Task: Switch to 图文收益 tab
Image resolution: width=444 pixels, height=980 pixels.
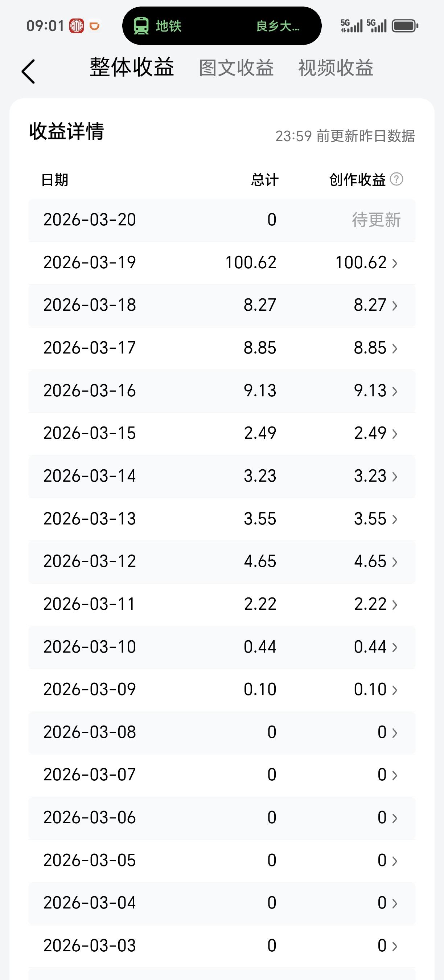Action: point(236,68)
